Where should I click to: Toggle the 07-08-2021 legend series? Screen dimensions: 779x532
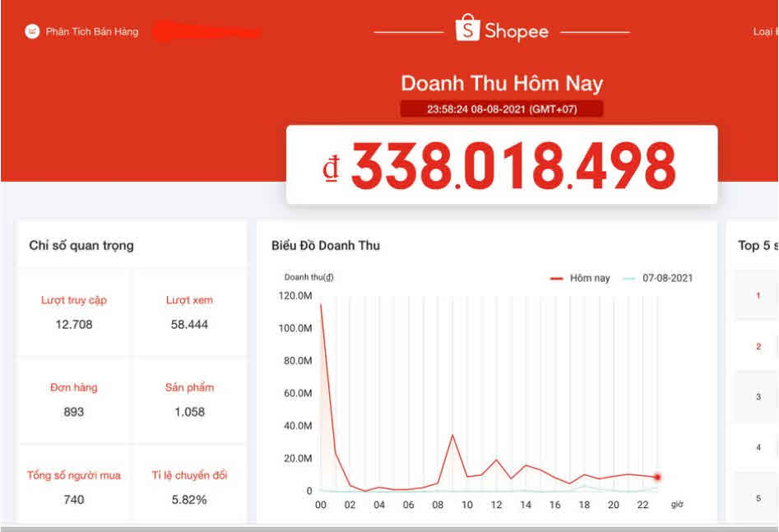(x=657, y=278)
